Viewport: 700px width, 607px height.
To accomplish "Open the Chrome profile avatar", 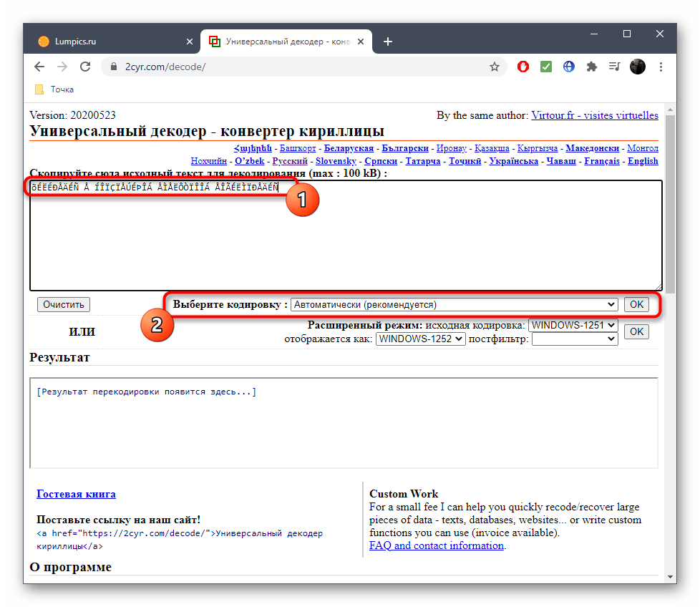I will (637, 67).
